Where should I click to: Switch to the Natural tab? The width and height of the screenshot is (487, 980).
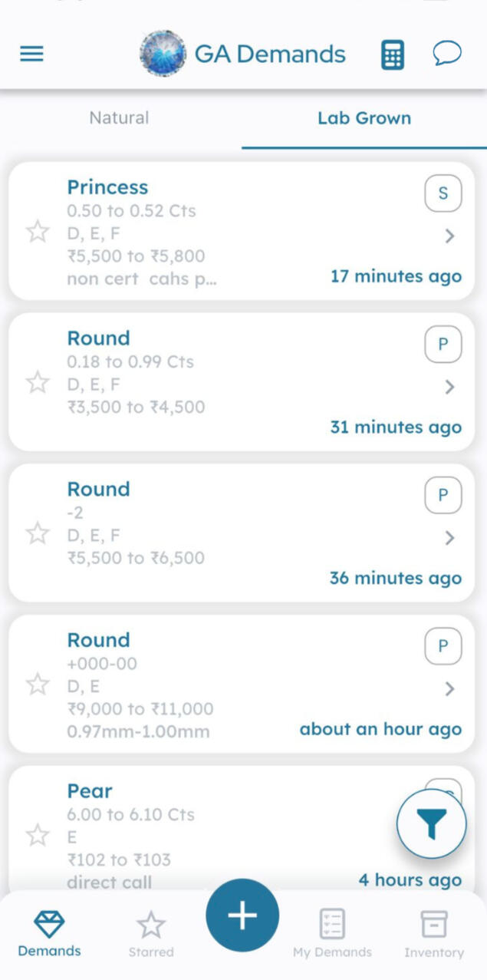tap(119, 118)
